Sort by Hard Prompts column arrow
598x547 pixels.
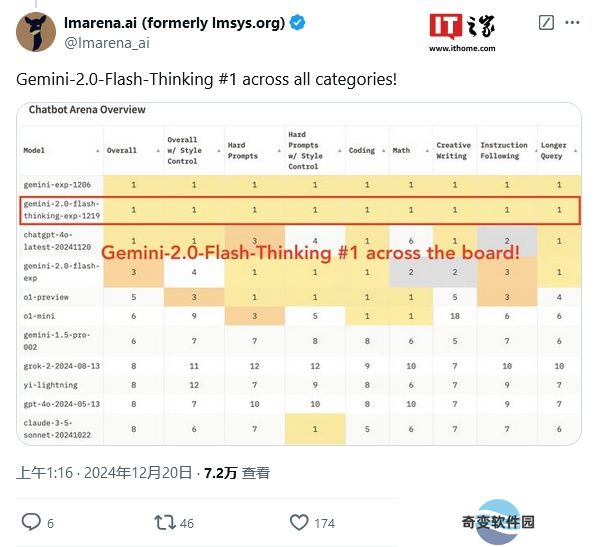pos(279,151)
